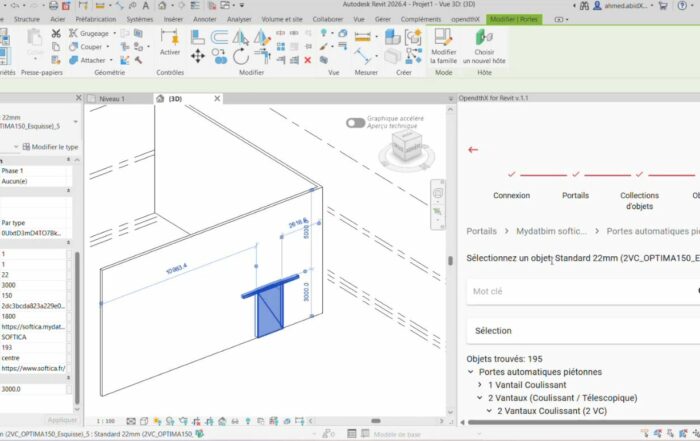This screenshot has height=441, width=700.
Task: Click Mydatbim softic... breadcrumb link
Action: pos(551,231)
